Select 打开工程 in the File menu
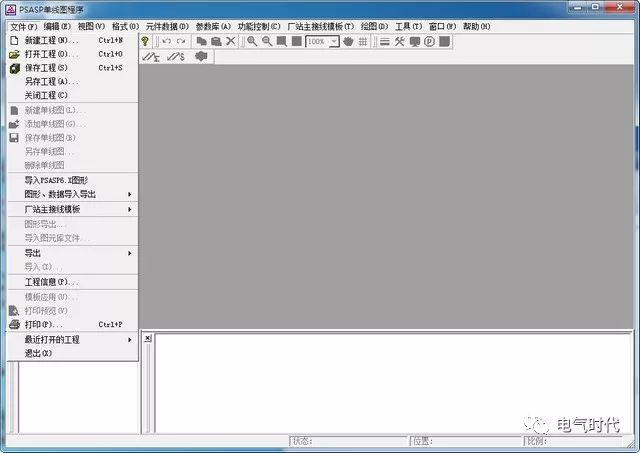This screenshot has height=453, width=640. [50, 54]
